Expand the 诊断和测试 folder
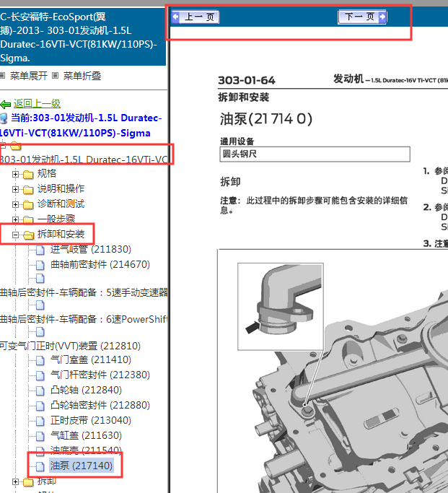 point(15,204)
